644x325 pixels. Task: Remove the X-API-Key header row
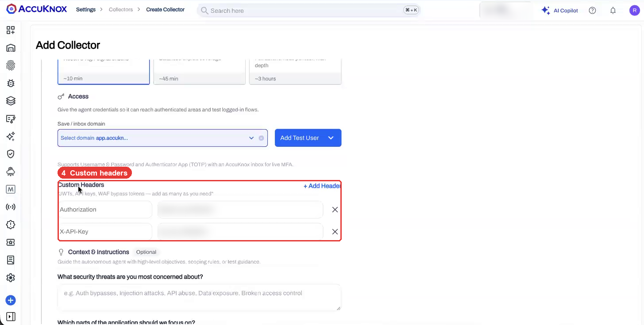tap(335, 232)
